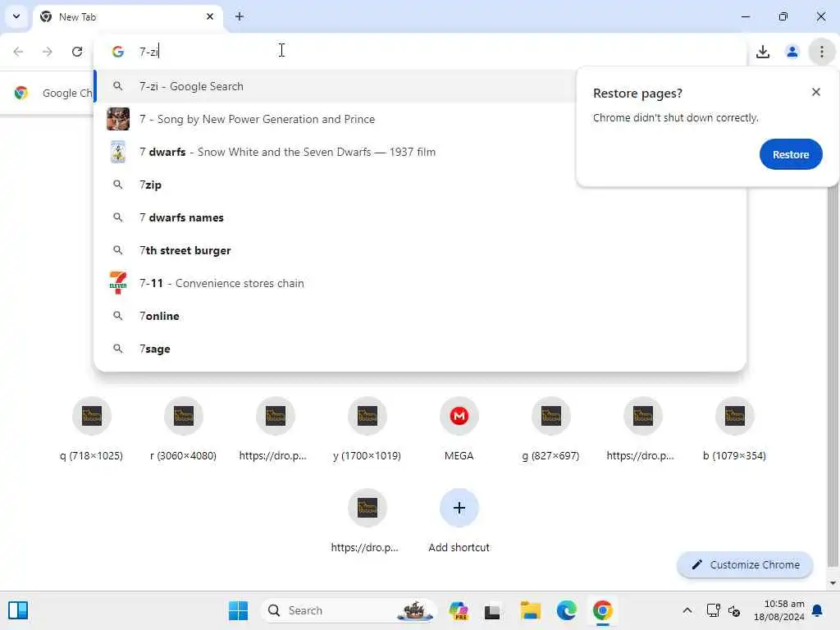
Task: Open the Widgets icon on the taskbar
Action: pyautogui.click(x=18, y=610)
